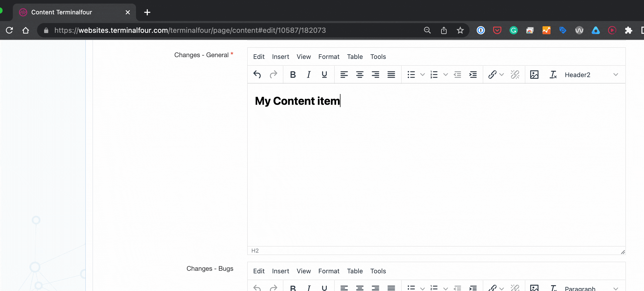The image size is (644, 291).
Task: Insert image in Changes - Bugs editor
Action: [x=534, y=288]
